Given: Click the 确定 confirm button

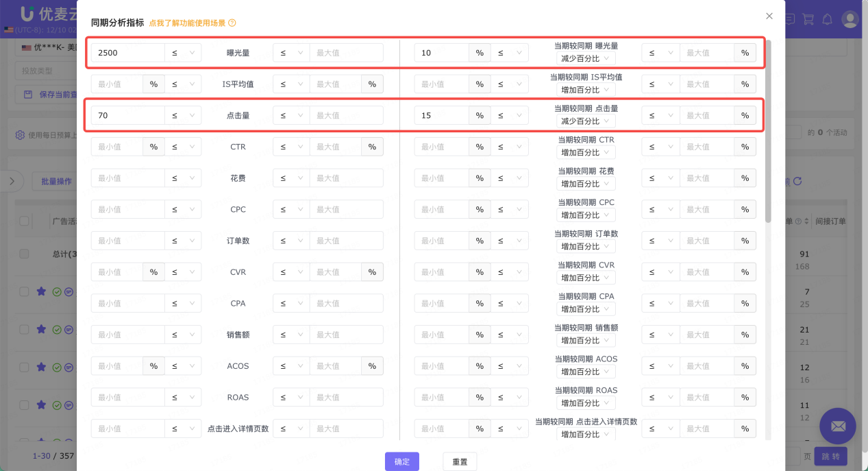Looking at the screenshot, I should click(x=401, y=461).
